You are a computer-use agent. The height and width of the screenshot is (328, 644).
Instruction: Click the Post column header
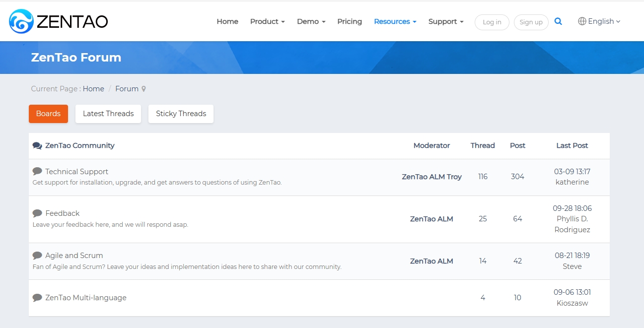coord(517,145)
